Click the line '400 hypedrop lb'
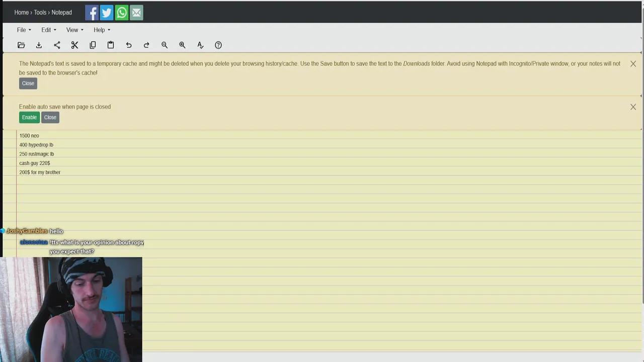Viewport: 644px width, 362px height. pyautogui.click(x=36, y=145)
